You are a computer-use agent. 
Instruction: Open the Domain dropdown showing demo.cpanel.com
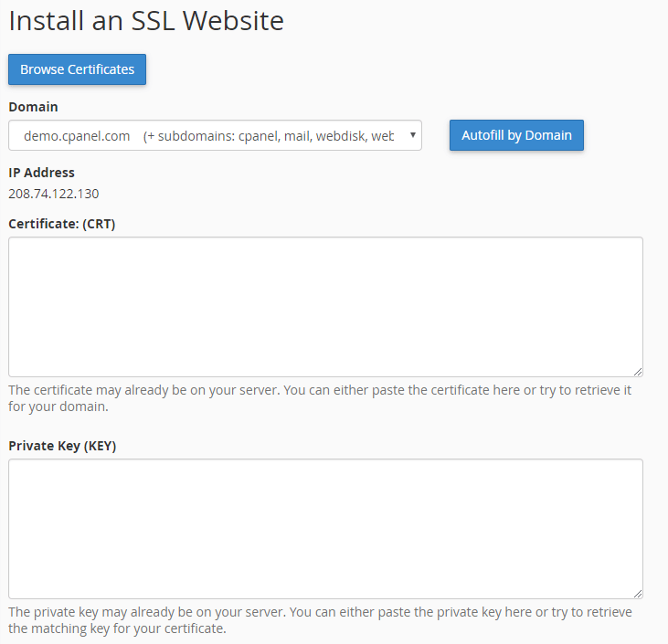click(215, 135)
